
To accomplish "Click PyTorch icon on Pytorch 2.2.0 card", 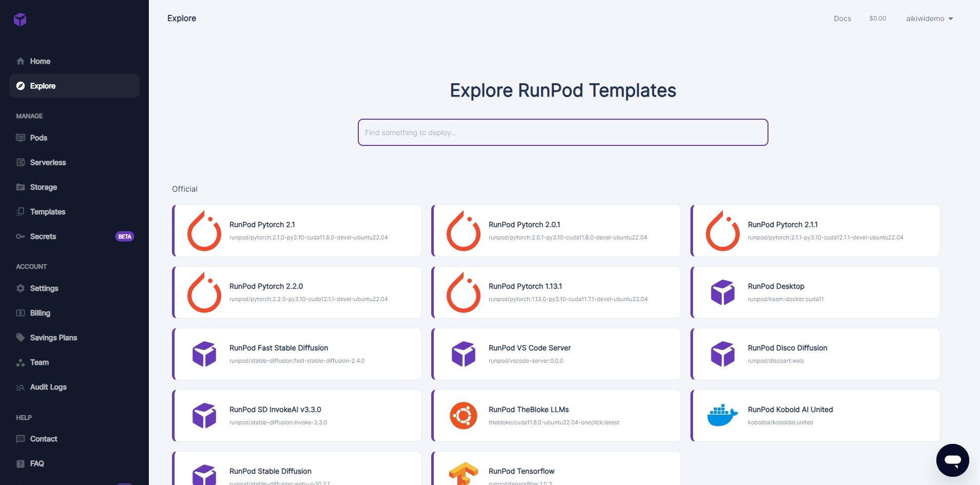I will pyautogui.click(x=204, y=292).
